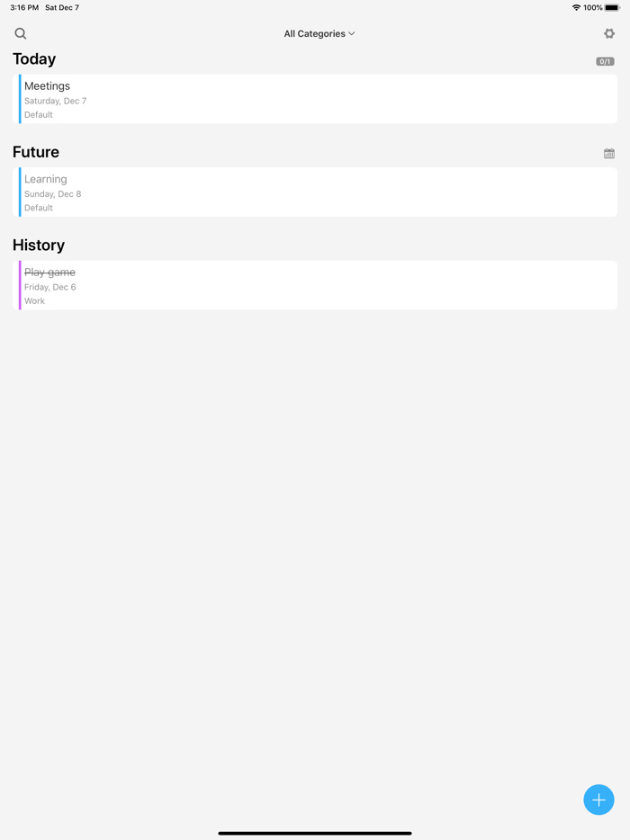Collapse the Today section header
The width and height of the screenshot is (630, 840).
click(33, 58)
